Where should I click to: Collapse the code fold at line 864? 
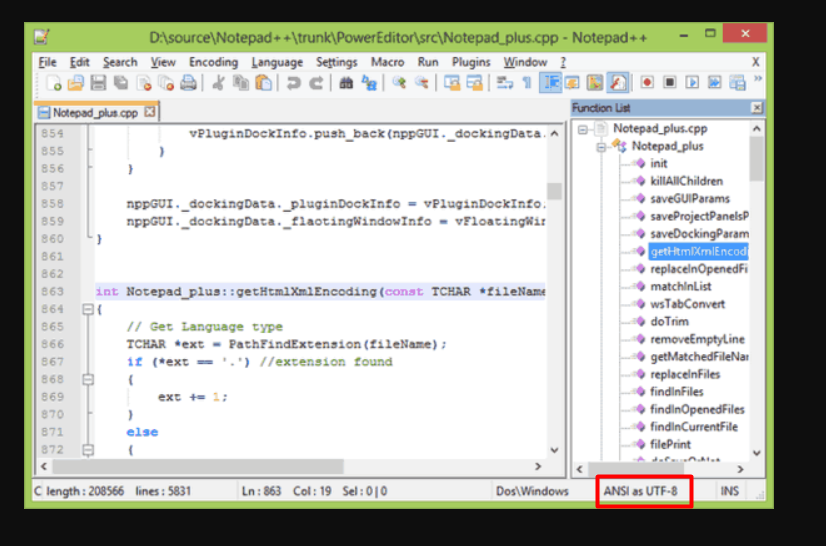[x=87, y=310]
